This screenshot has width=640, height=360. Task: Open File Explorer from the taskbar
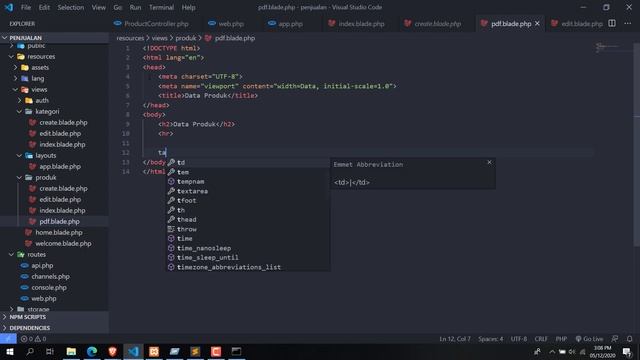[x=71, y=351]
